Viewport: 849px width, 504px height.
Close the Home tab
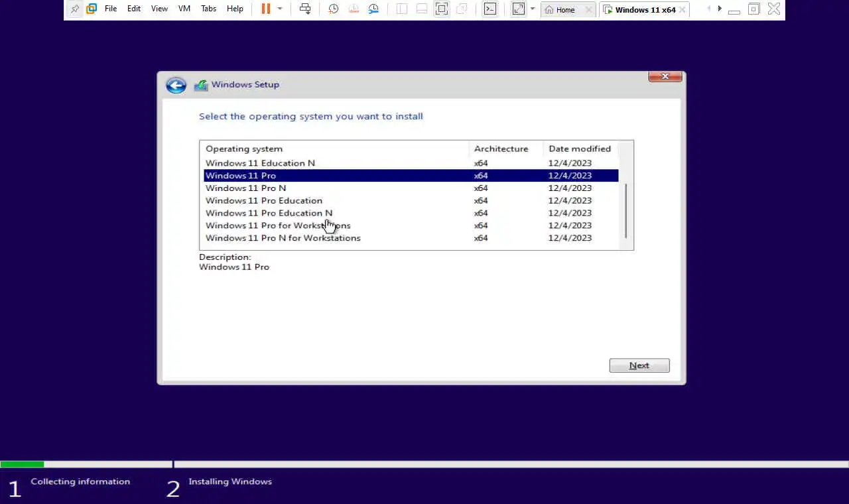588,10
